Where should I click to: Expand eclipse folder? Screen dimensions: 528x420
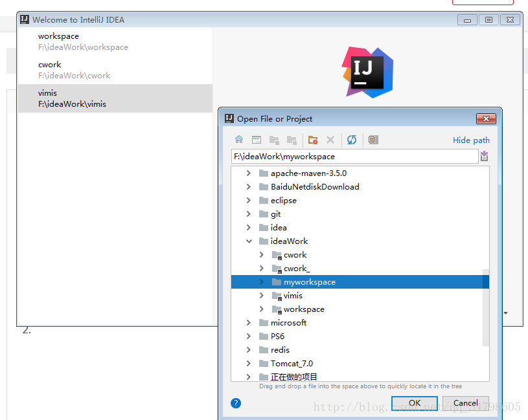tap(249, 201)
